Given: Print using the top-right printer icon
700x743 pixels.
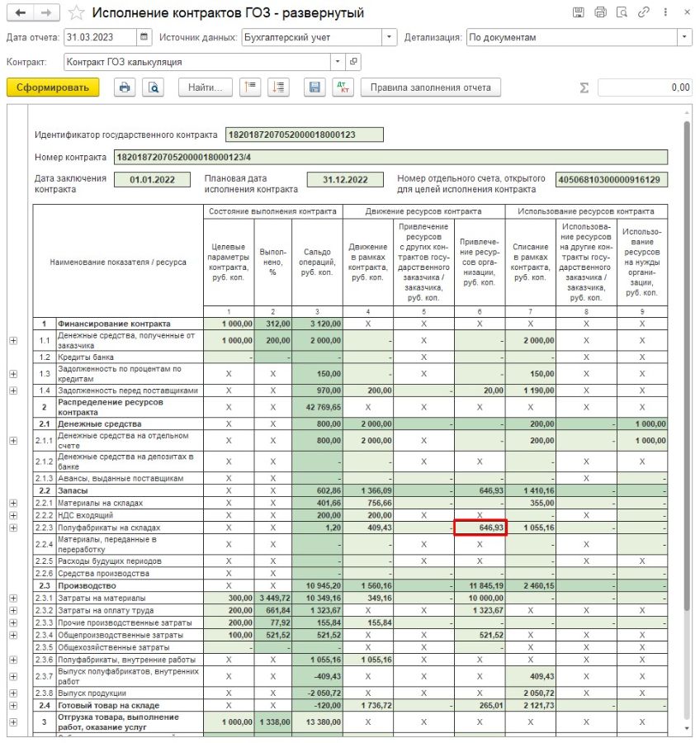Looking at the screenshot, I should pyautogui.click(x=600, y=12).
